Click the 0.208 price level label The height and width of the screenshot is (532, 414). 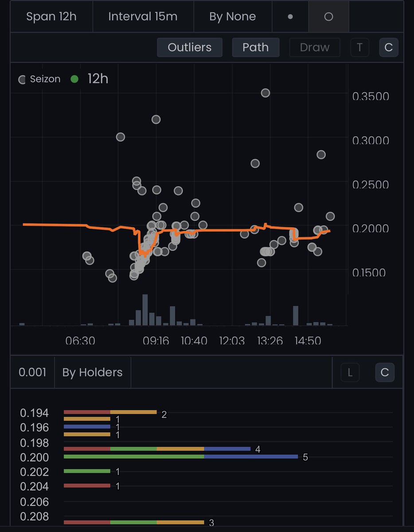tap(35, 516)
